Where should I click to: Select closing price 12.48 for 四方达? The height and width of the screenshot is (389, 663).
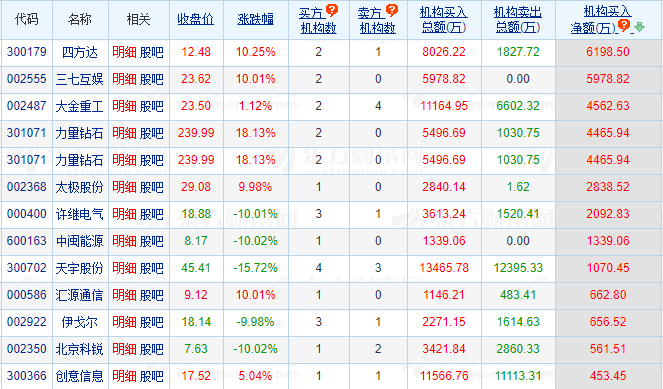[196, 52]
